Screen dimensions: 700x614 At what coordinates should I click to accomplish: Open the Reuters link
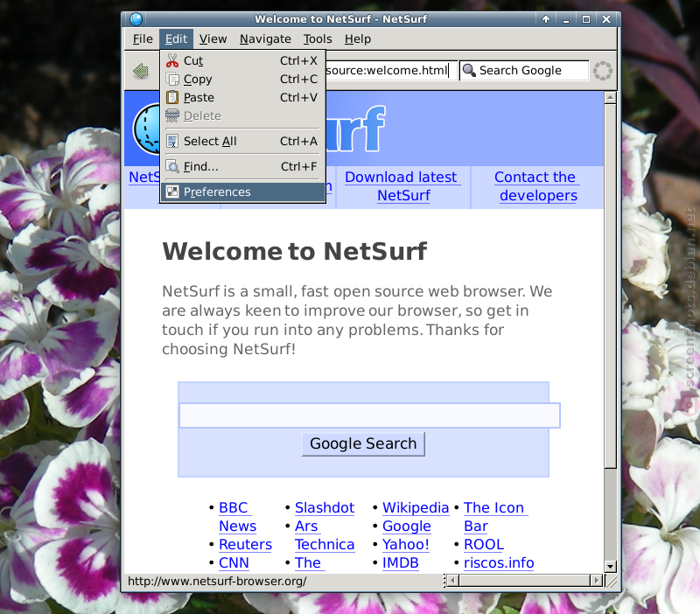(x=246, y=544)
